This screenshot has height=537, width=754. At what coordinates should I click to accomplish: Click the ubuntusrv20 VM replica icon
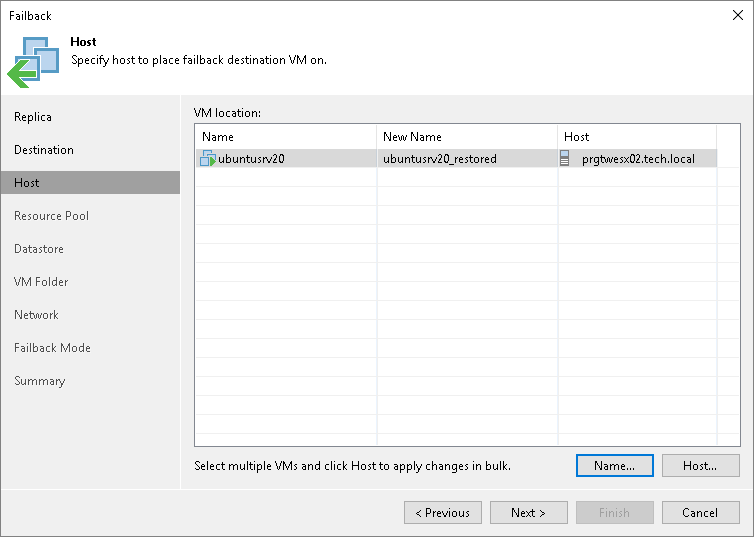point(208,158)
